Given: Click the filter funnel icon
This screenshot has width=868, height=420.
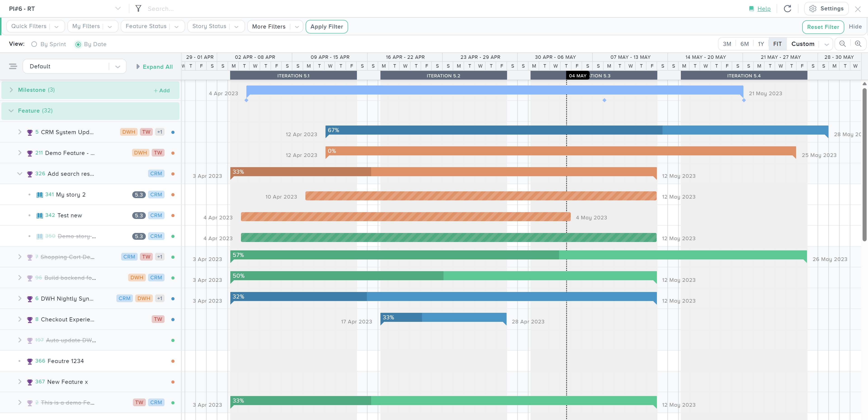Looking at the screenshot, I should tap(138, 8).
